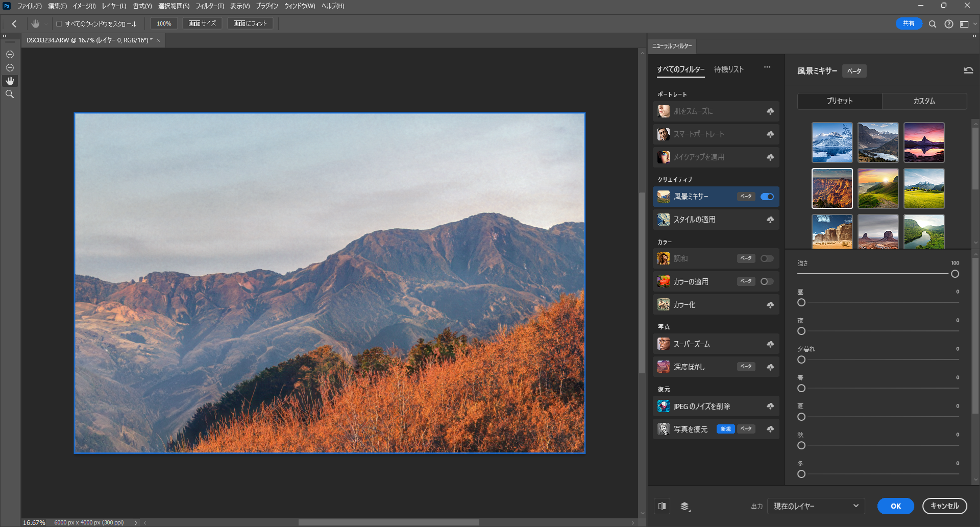Download the スーパーズーム filter

[770, 344]
